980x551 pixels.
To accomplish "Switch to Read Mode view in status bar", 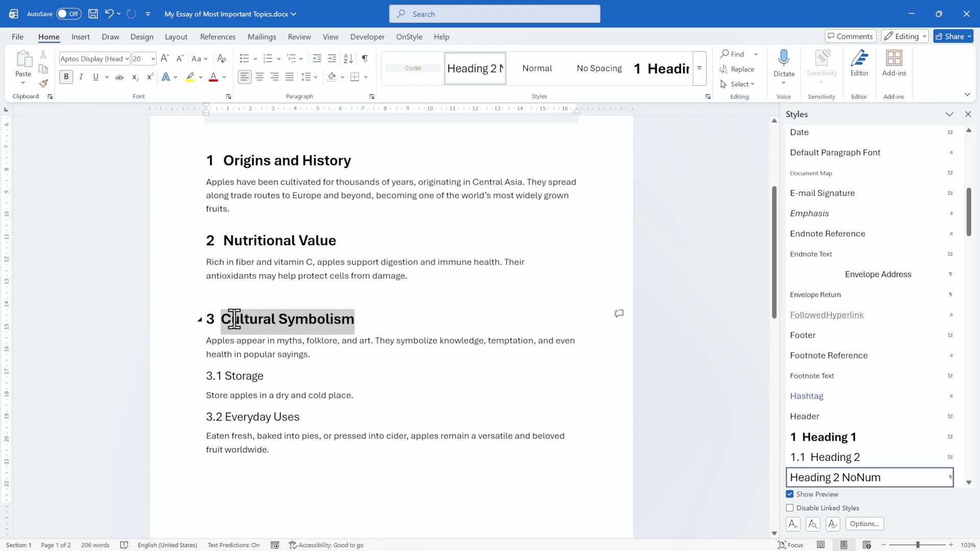I will [821, 545].
